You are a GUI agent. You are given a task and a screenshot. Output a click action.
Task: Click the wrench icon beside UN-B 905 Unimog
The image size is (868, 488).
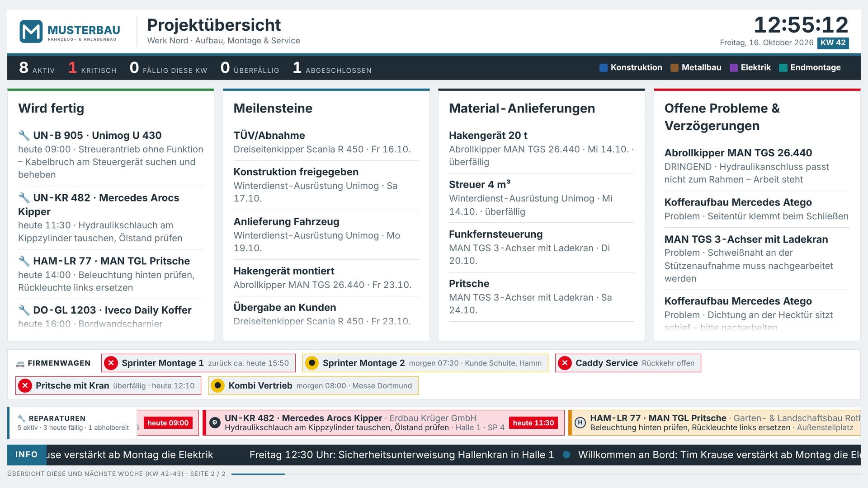[x=24, y=135]
